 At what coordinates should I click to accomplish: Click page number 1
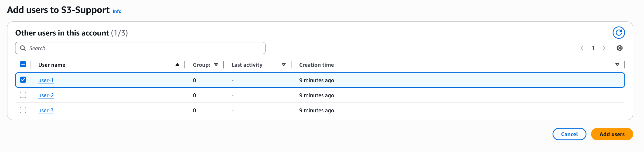[x=593, y=48]
